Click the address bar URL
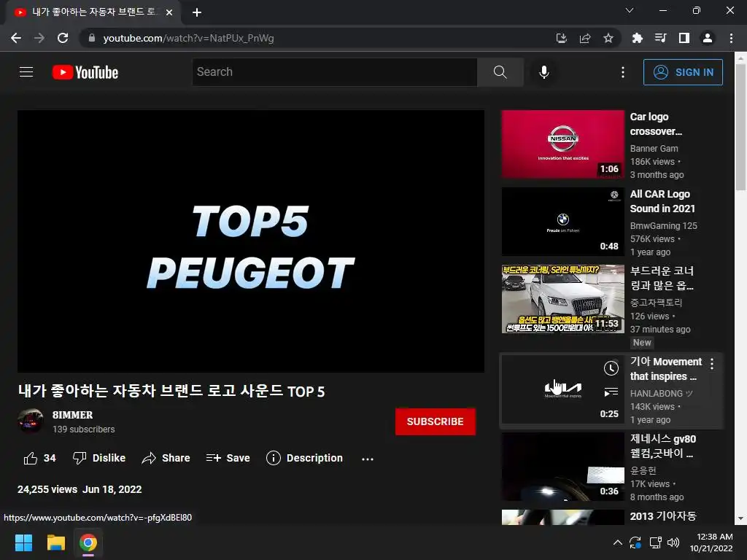 point(188,38)
